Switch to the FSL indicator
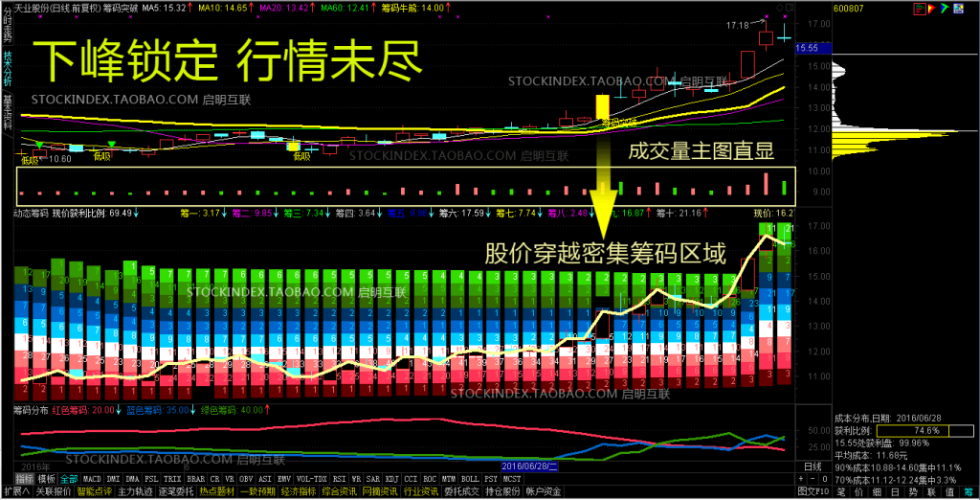The width and height of the screenshot is (980, 500). 151,479
